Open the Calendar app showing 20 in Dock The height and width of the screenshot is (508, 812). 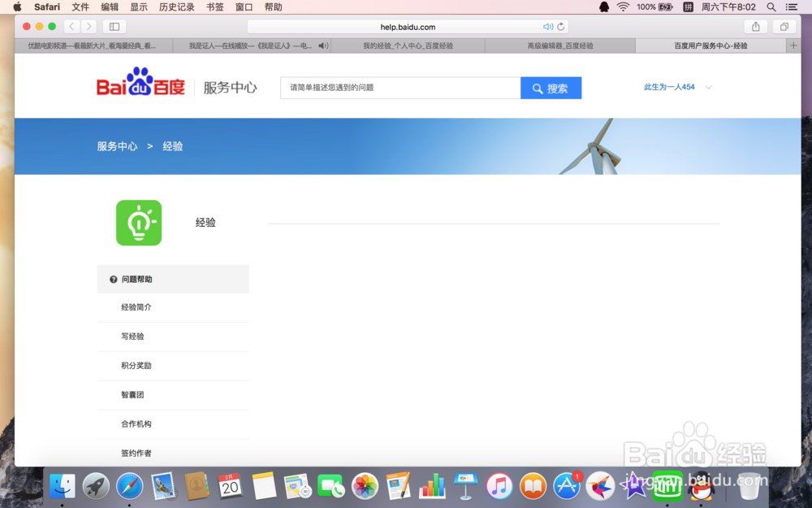click(230, 486)
